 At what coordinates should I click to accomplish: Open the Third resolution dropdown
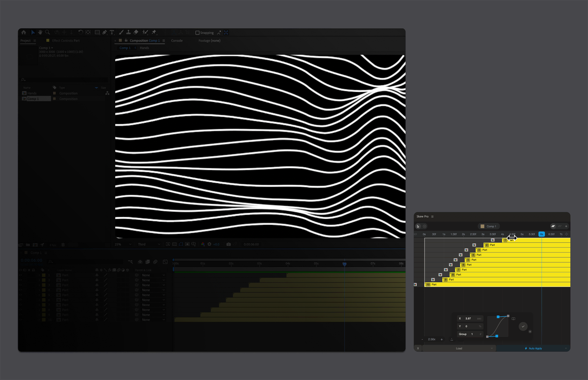tap(148, 244)
